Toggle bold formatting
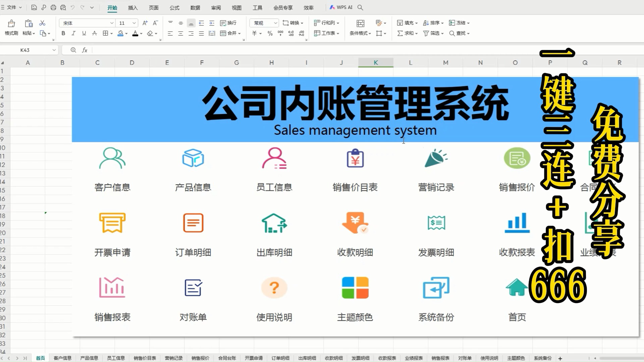The image size is (644, 362). pos(63,33)
